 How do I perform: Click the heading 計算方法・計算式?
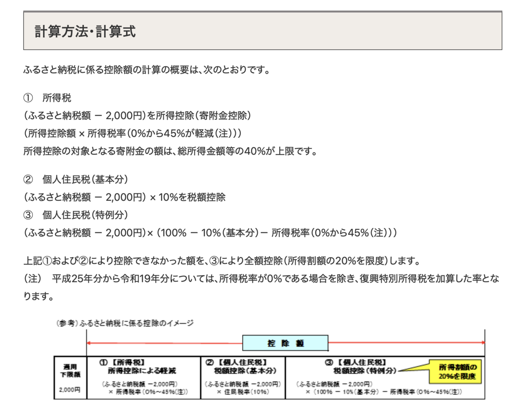pos(85,32)
